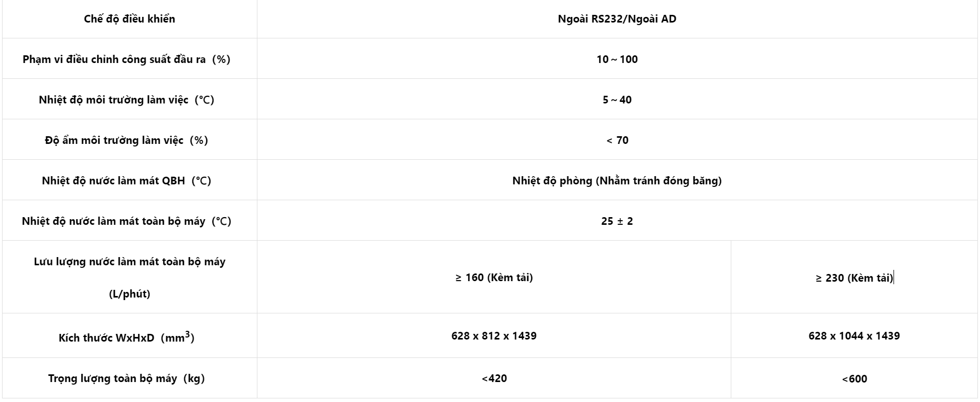This screenshot has height=402, width=980.
Task: Select the '628 x 1044 x 1439' dimension cell
Action: click(x=854, y=335)
